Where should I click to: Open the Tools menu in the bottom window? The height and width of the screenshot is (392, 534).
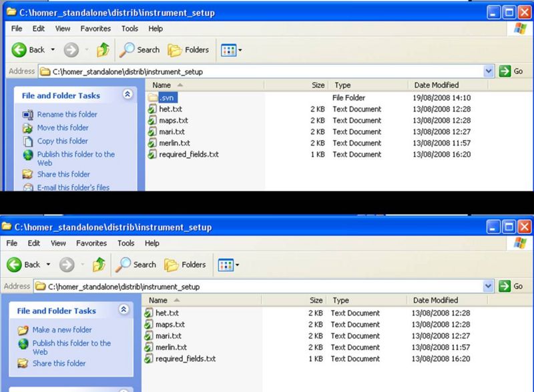click(x=125, y=244)
